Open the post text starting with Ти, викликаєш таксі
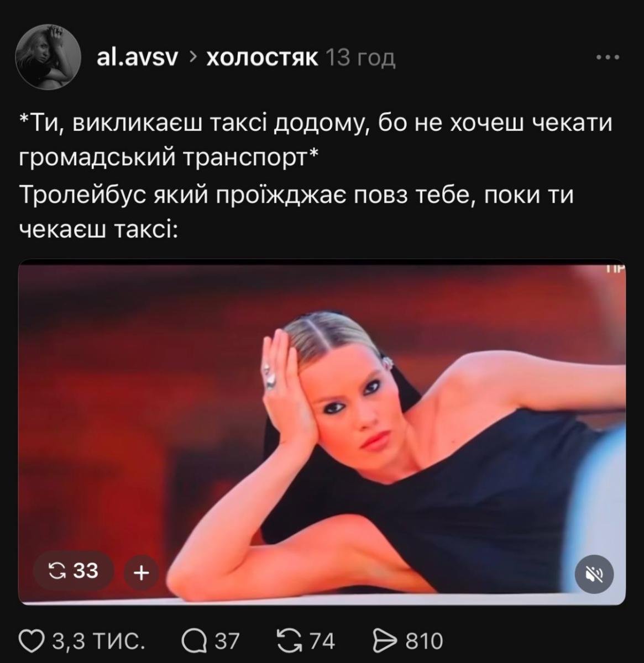This screenshot has height=663, width=644. 316,140
